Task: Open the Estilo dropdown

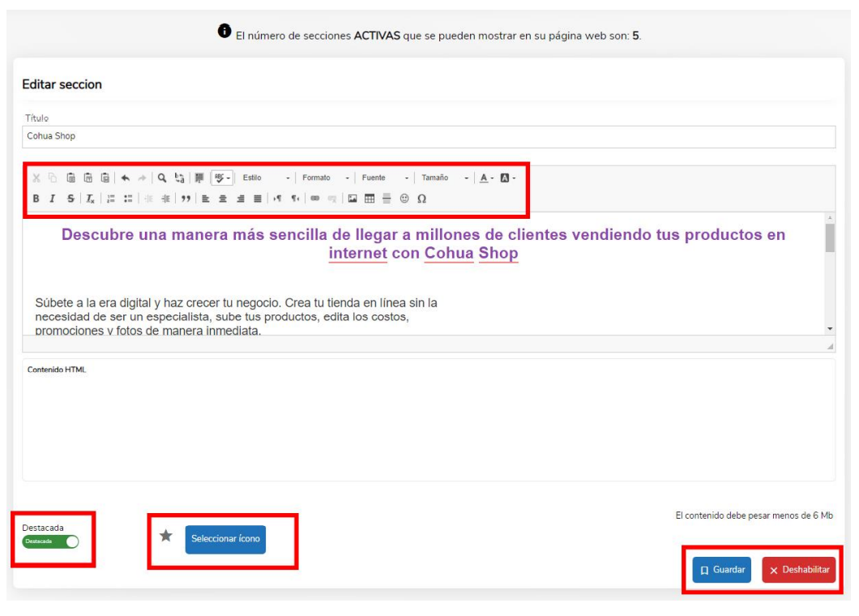Action: pos(266,178)
